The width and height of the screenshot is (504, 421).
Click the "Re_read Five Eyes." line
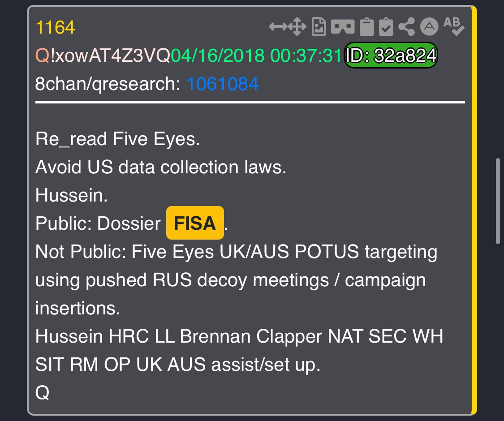tap(118, 139)
